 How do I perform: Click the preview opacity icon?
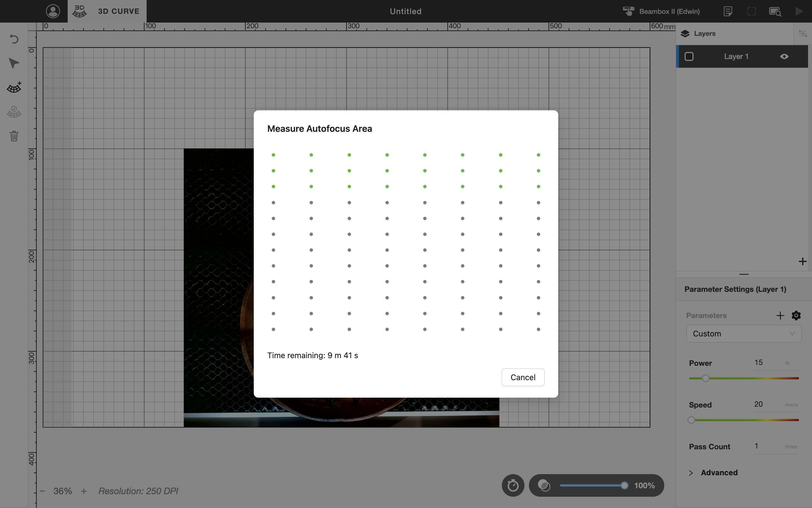click(x=544, y=485)
